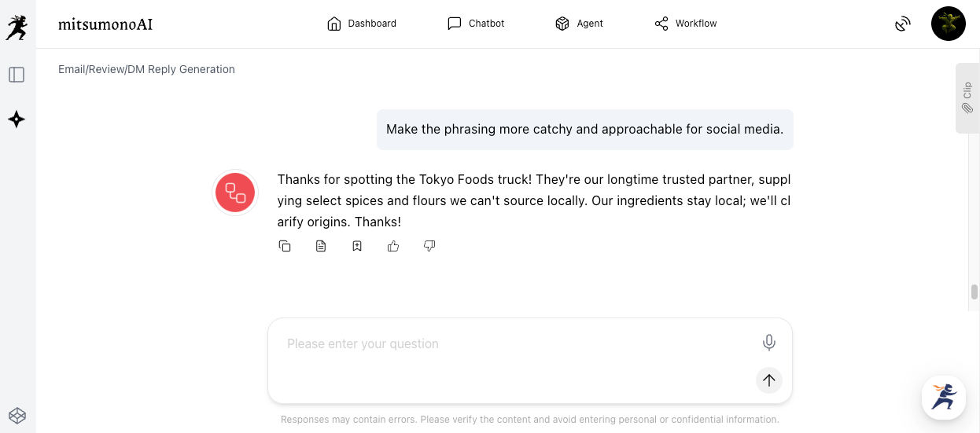The width and height of the screenshot is (980, 433).
Task: Click the question input field
Action: pos(519,344)
